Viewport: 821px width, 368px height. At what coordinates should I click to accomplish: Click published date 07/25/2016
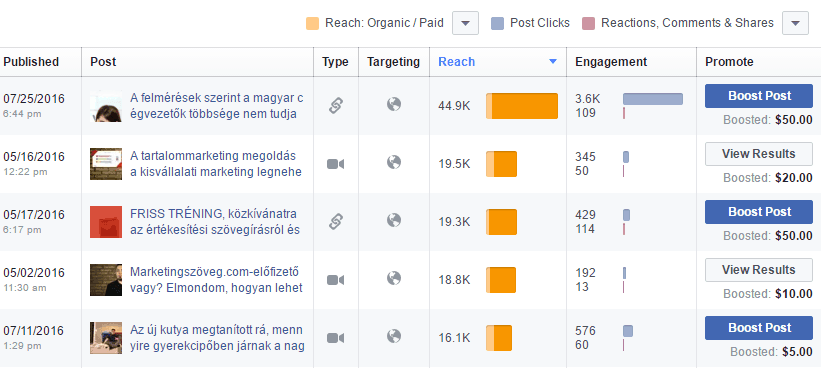[x=34, y=99]
